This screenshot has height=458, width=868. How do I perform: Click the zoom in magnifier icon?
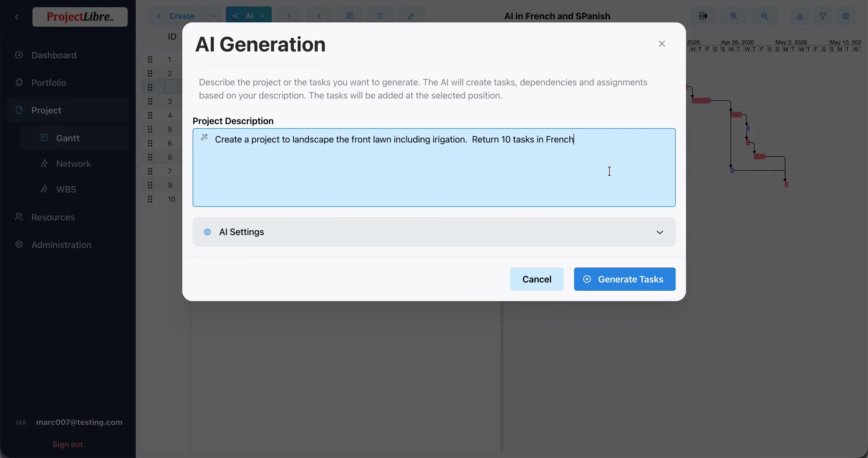pos(734,16)
